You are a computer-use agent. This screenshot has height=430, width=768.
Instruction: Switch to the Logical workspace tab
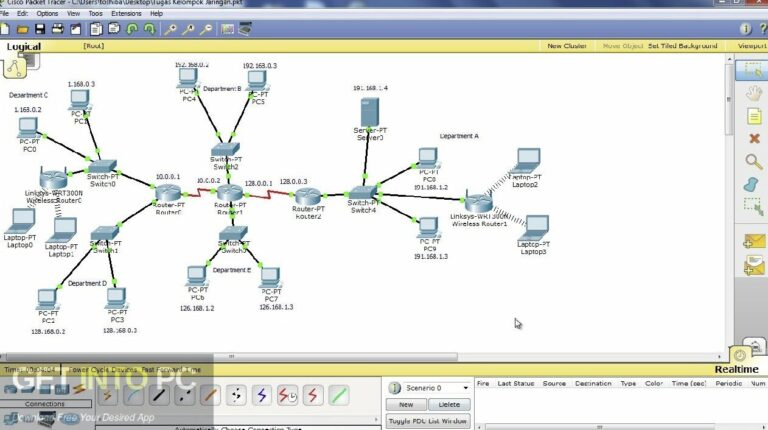click(x=24, y=47)
